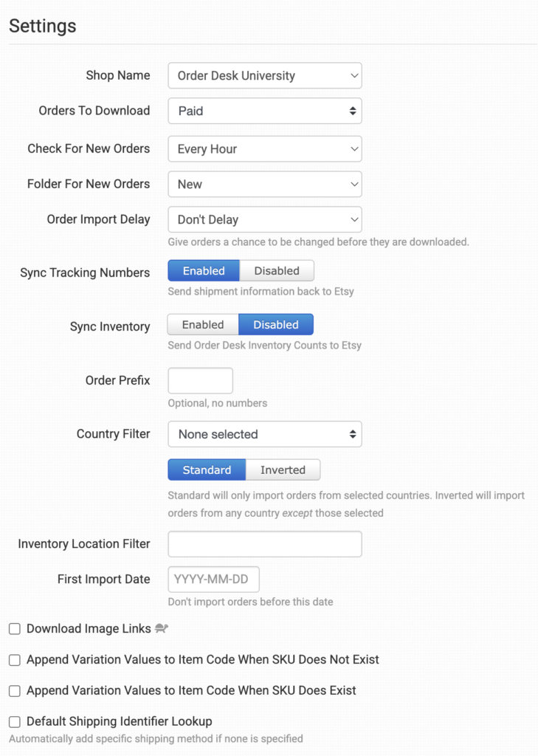Click the First Import Date field
Viewport: 538px width, 756px height.
[x=213, y=580]
